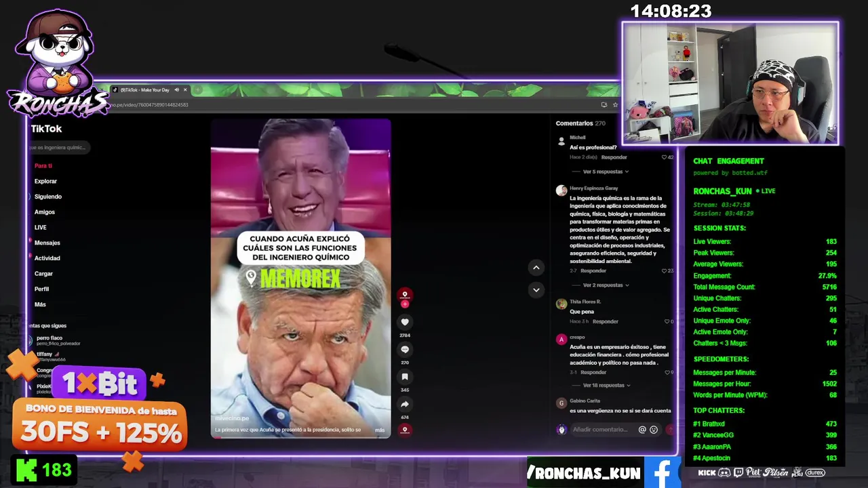The image size is (868, 488).
Task: Open Gabino Carita's avatar with letter G
Action: [561, 403]
